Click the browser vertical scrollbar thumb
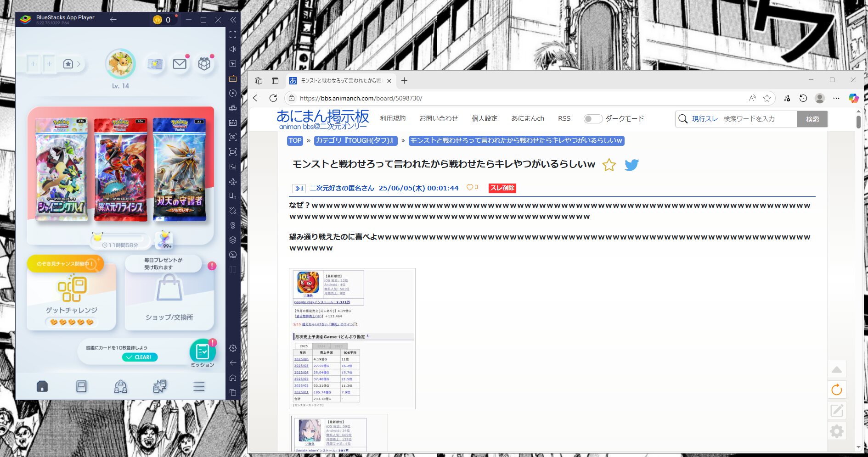The width and height of the screenshot is (868, 457). (858, 122)
